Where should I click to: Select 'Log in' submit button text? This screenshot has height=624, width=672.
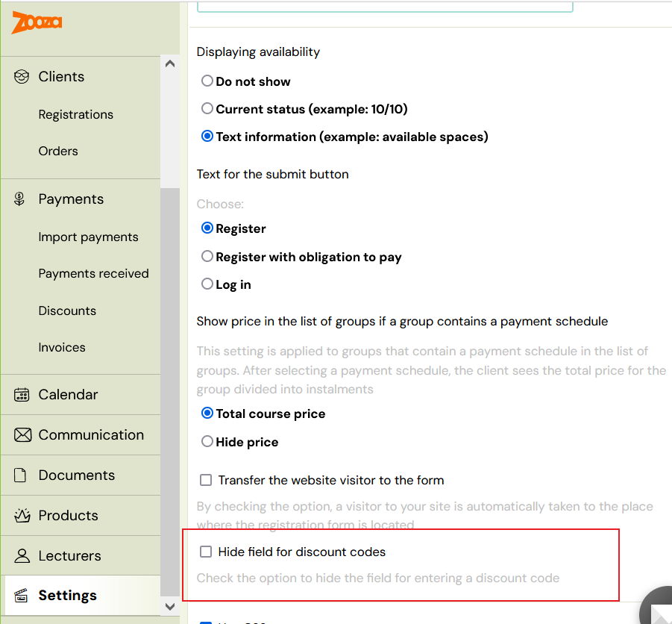click(207, 284)
